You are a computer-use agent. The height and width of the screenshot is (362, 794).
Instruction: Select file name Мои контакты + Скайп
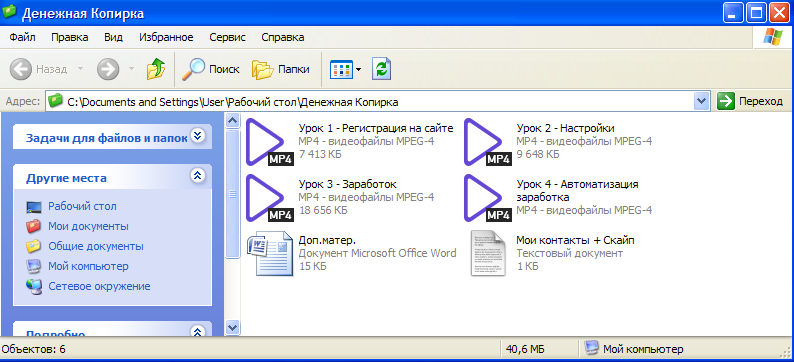pyautogui.click(x=575, y=240)
